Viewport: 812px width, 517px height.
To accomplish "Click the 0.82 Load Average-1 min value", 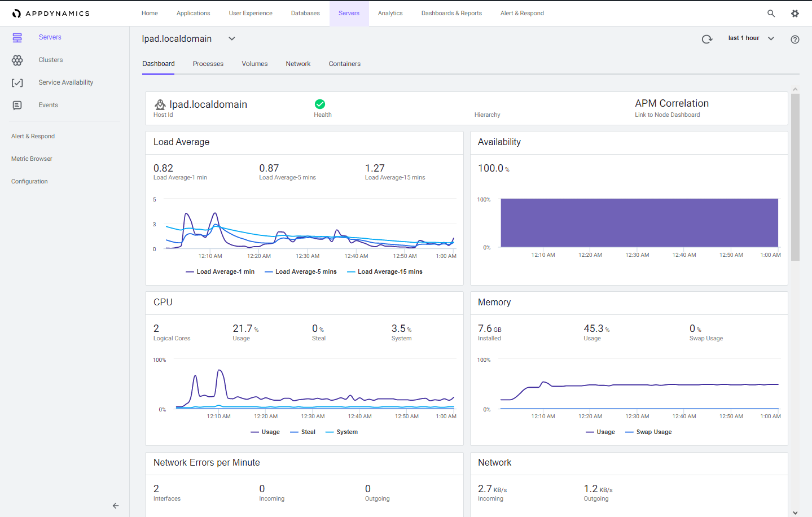I will click(x=164, y=168).
